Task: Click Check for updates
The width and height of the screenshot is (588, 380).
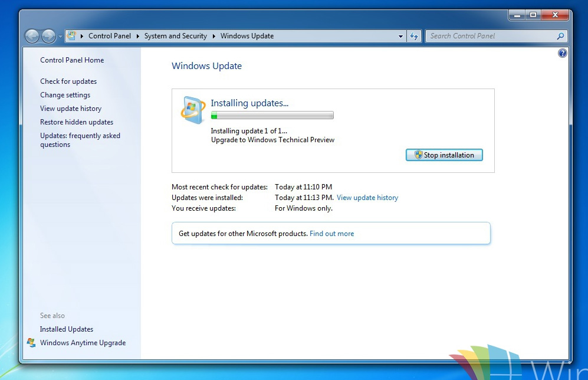Action: 68,81
